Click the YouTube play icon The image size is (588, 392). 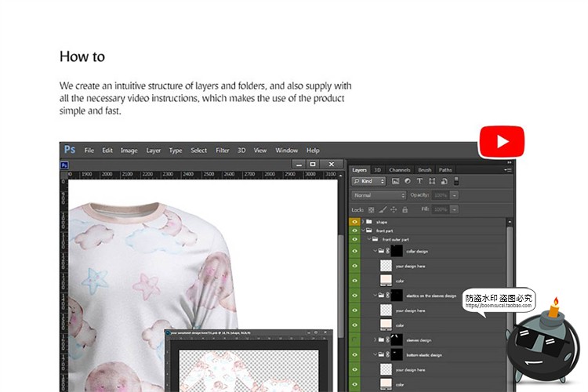click(x=501, y=142)
